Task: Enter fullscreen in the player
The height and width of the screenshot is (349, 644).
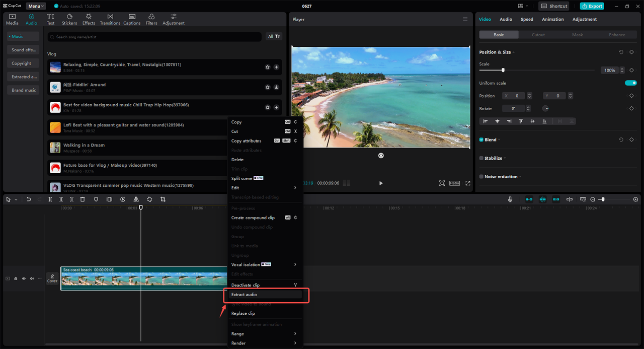Action: click(467, 183)
